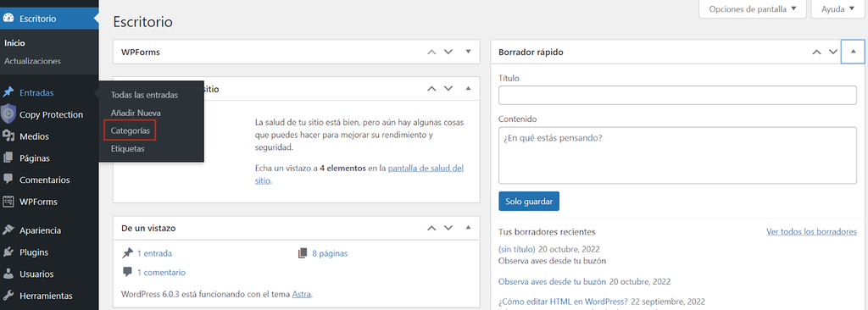
Task: Click the Usuarios person icon
Action: tap(8, 274)
